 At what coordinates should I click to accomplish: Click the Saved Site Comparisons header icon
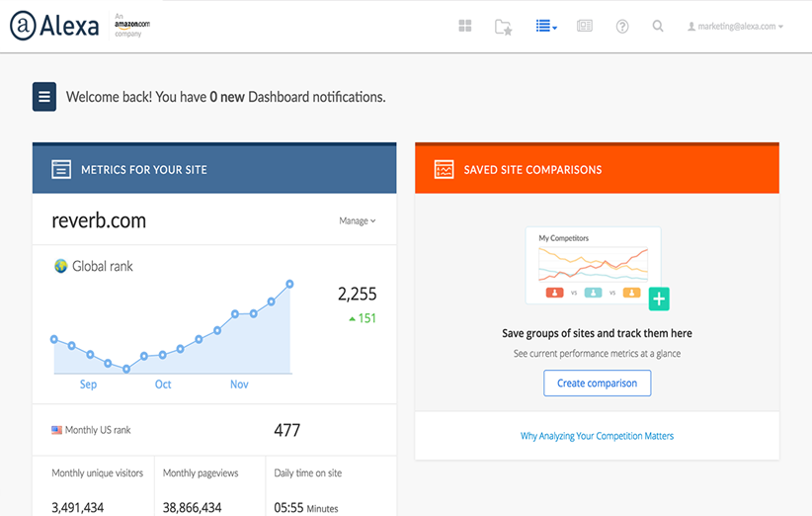[444, 170]
